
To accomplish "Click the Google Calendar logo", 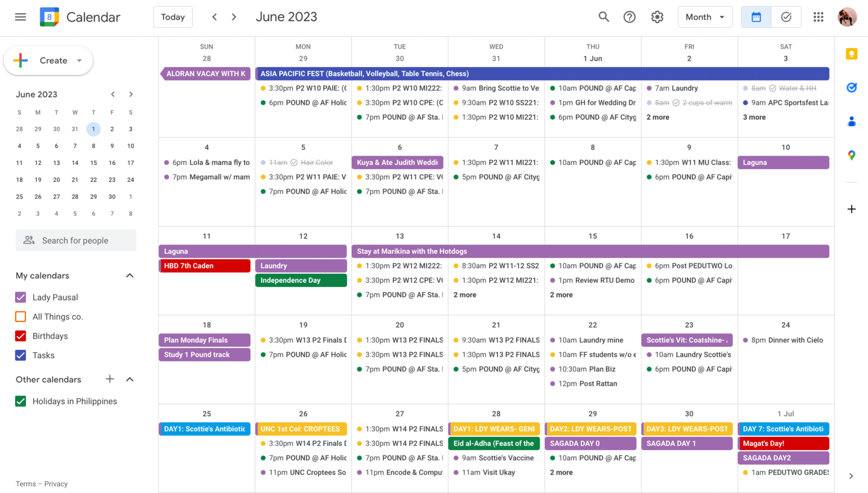I will point(49,17).
